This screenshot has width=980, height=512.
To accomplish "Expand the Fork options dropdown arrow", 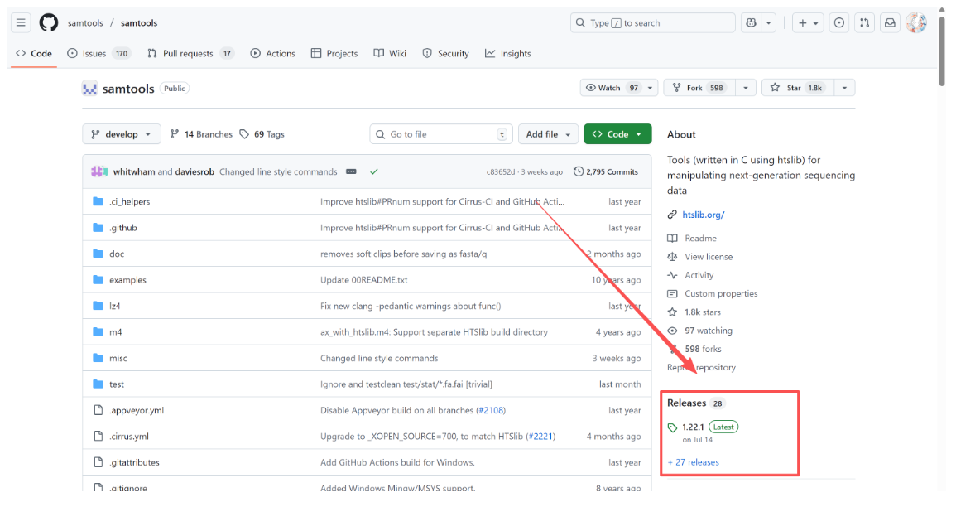I will (746, 88).
